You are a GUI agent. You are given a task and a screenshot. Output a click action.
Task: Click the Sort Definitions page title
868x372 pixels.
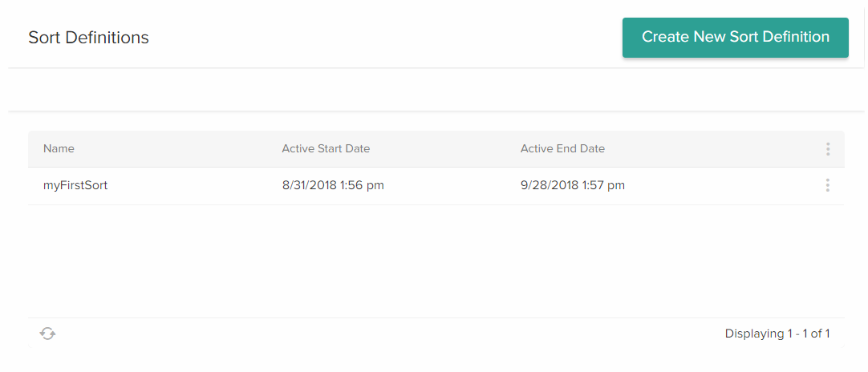pyautogui.click(x=88, y=38)
